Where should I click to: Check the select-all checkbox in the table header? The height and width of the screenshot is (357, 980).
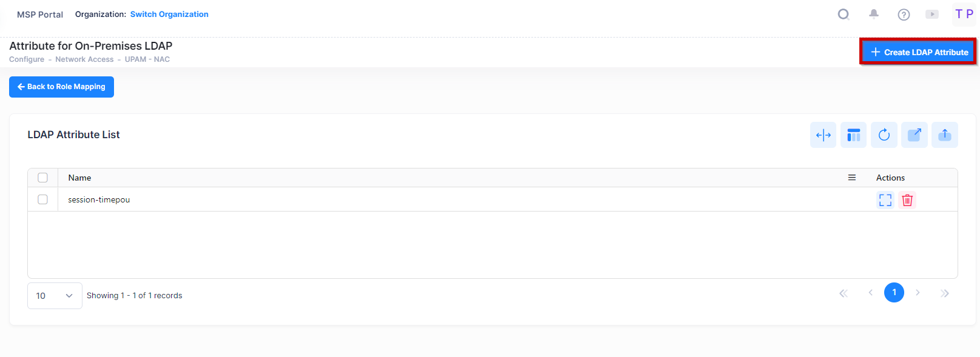[x=42, y=177]
